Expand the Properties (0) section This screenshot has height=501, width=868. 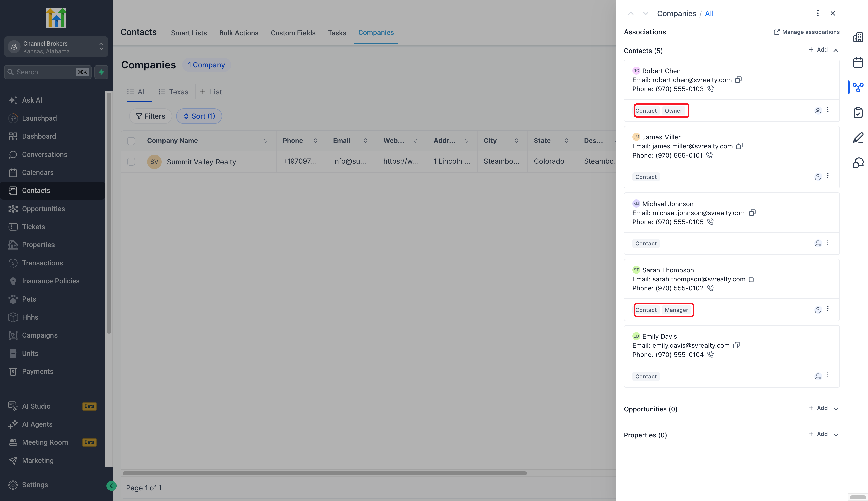(836, 435)
